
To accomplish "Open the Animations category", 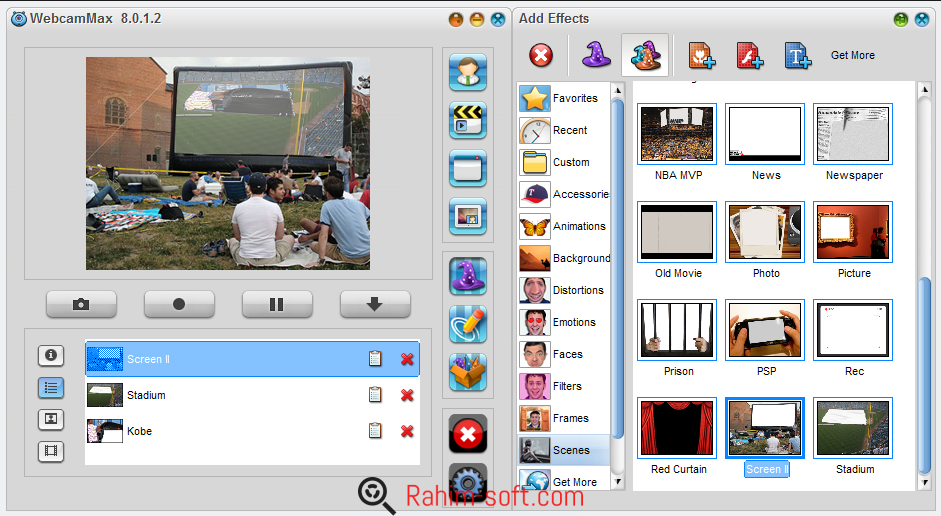I will click(564, 226).
